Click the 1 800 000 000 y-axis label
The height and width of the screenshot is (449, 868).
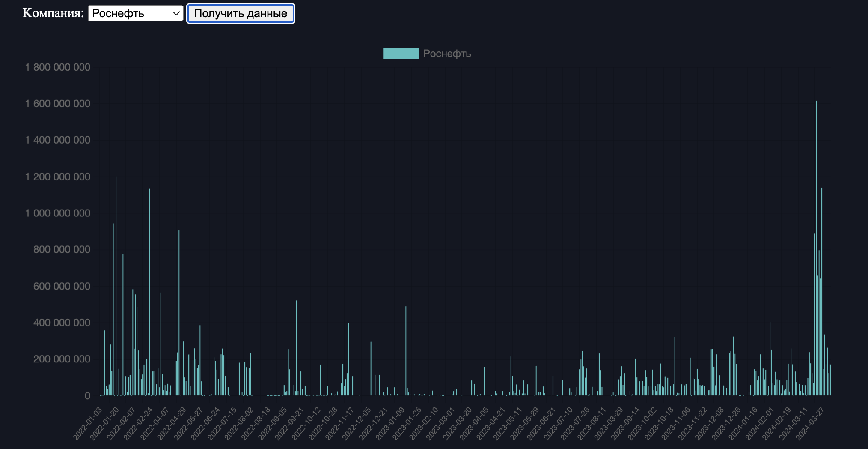pyautogui.click(x=58, y=67)
